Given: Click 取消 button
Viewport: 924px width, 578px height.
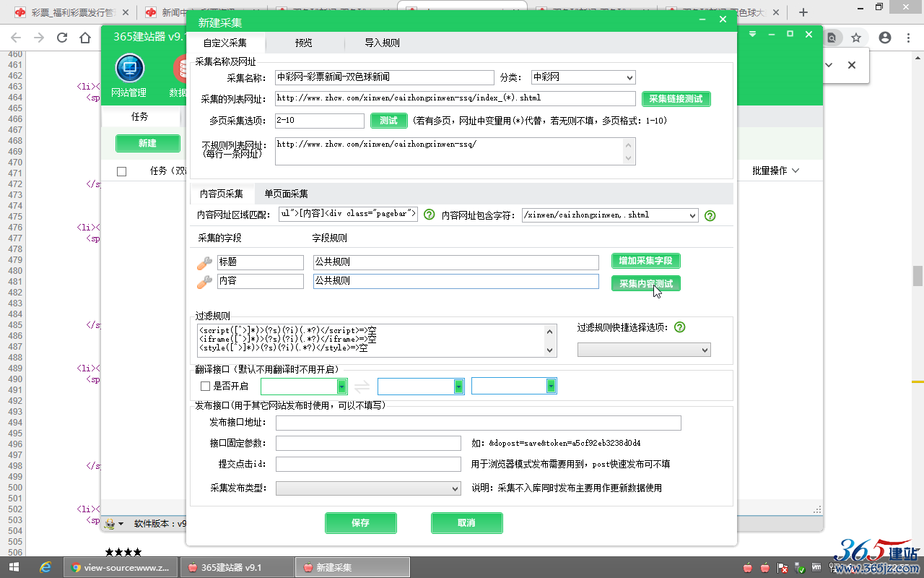Looking at the screenshot, I should 466,523.
